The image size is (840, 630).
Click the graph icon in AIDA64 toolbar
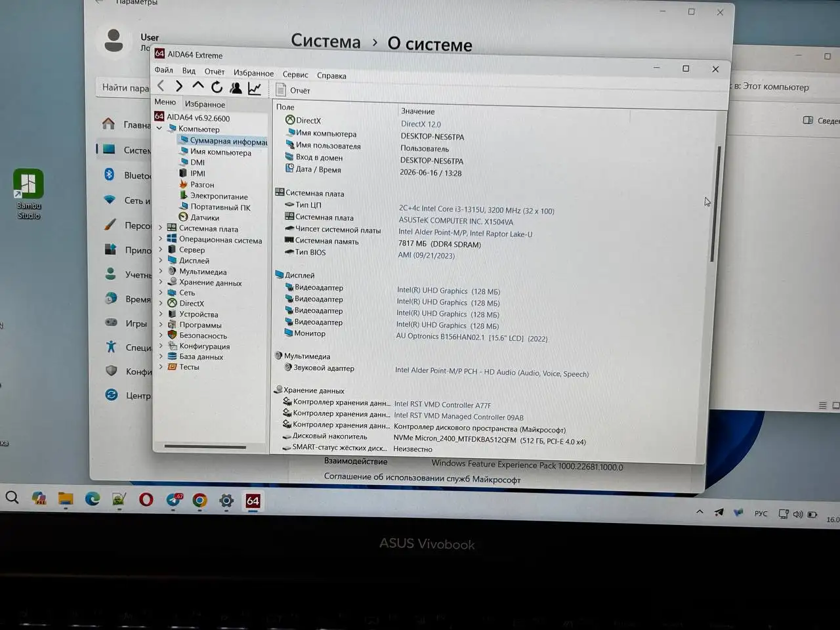click(x=255, y=88)
